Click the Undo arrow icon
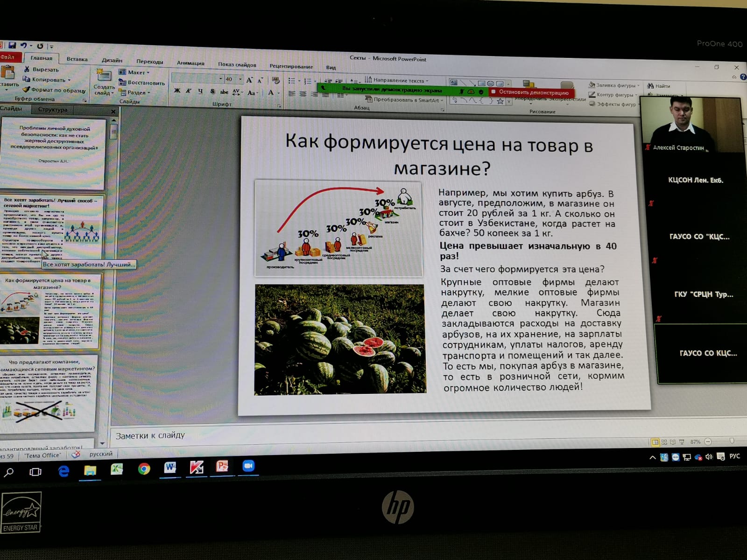This screenshot has width=747, height=560. tap(23, 45)
